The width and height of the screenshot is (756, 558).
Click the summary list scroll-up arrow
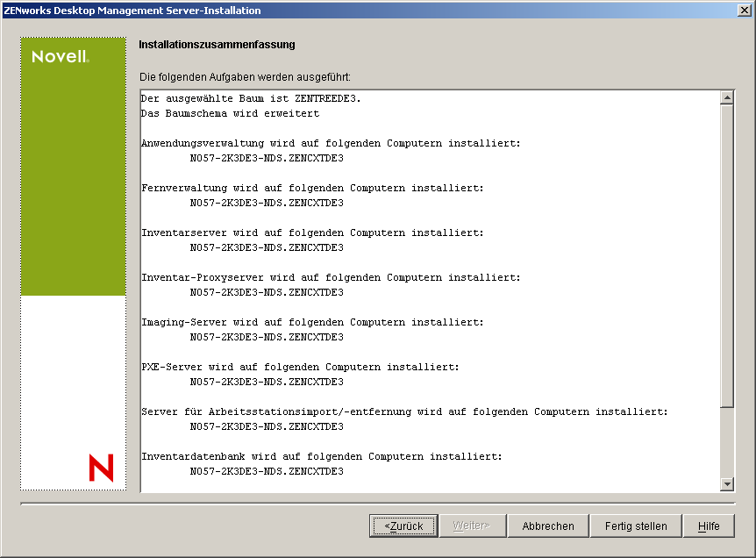pos(726,97)
